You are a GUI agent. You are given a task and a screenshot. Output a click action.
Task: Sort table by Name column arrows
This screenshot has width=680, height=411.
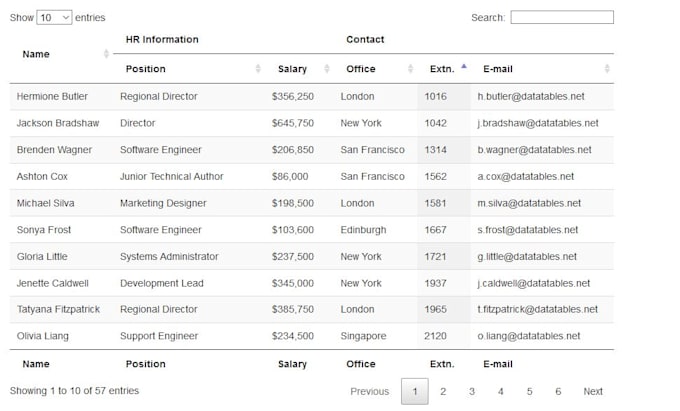[106, 54]
